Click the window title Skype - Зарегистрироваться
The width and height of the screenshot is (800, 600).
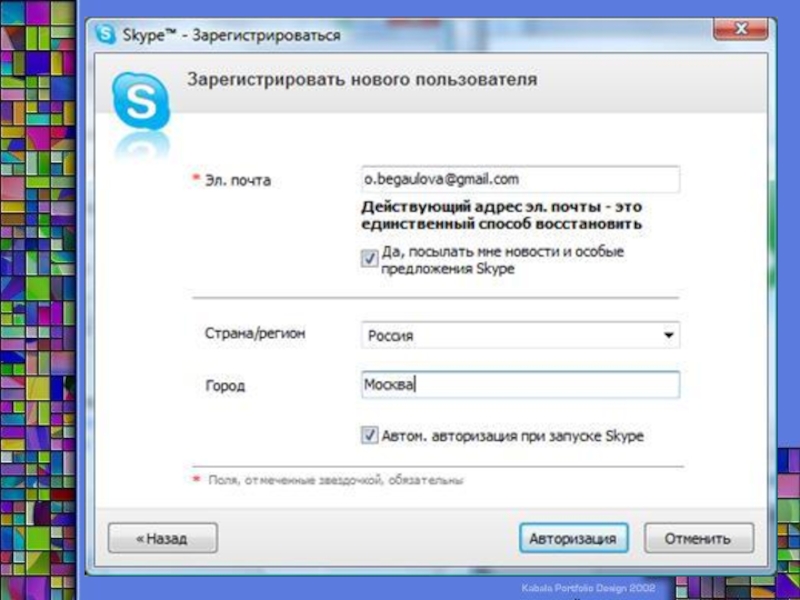pyautogui.click(x=231, y=35)
